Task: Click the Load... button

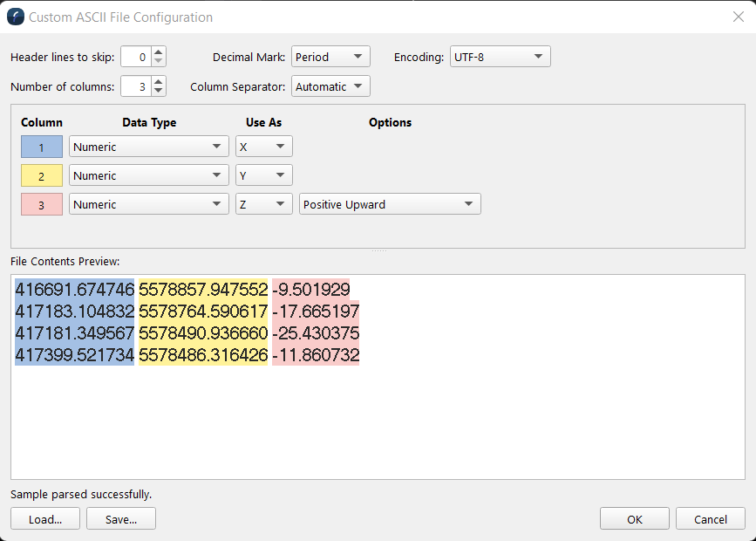Action: (x=45, y=518)
